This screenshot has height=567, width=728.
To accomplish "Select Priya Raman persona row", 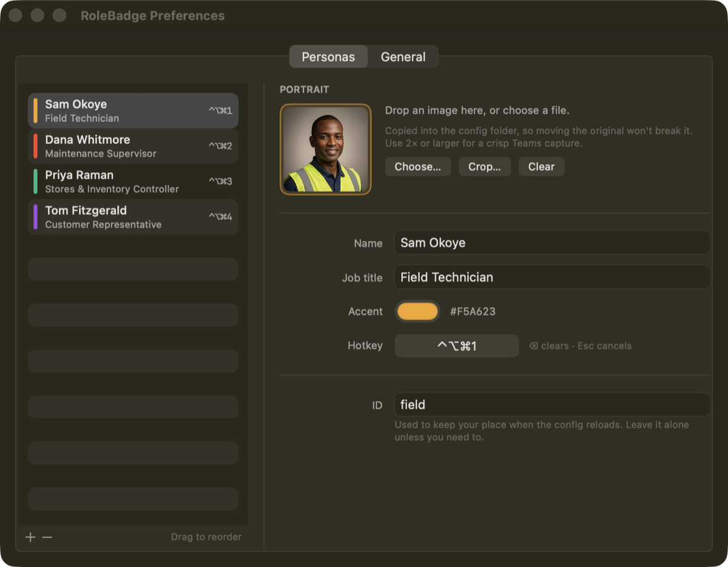I will click(x=133, y=181).
